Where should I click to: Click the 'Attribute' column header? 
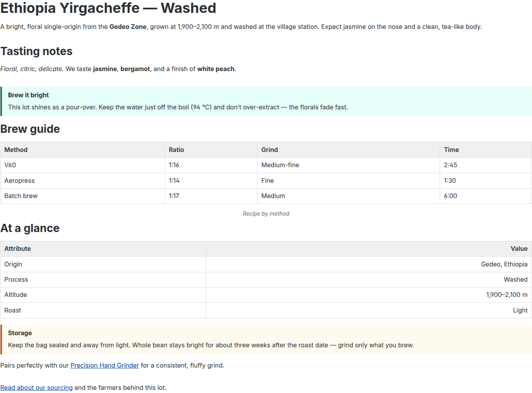point(103,249)
